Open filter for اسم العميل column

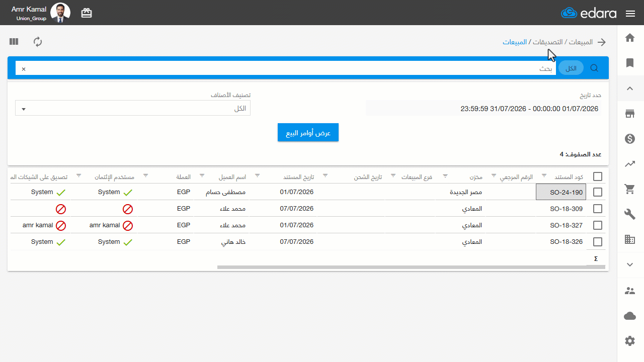[202, 175]
